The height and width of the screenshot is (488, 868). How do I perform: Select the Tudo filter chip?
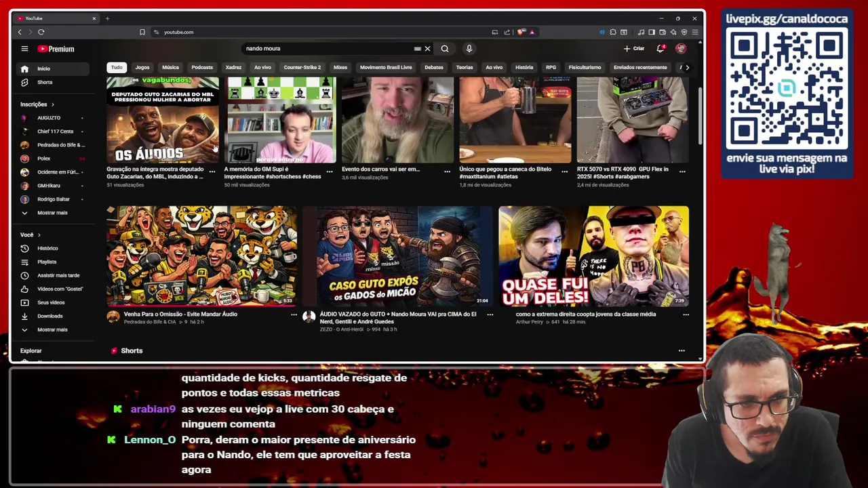117,67
